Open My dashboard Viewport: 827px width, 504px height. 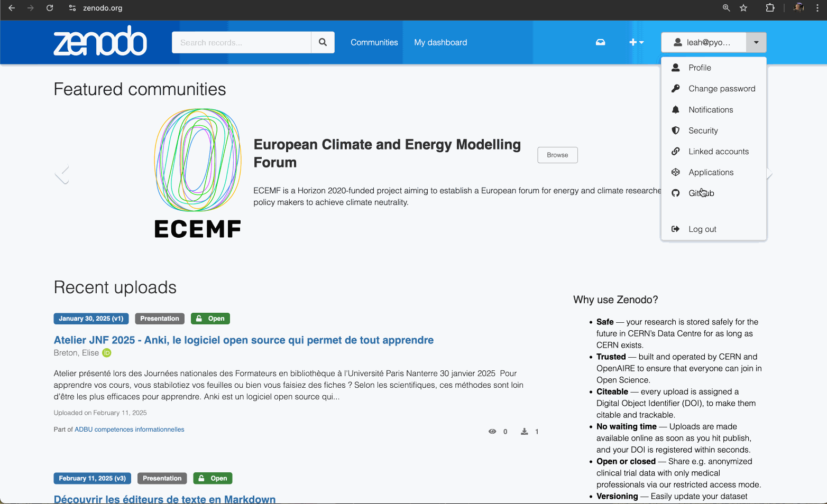point(440,42)
